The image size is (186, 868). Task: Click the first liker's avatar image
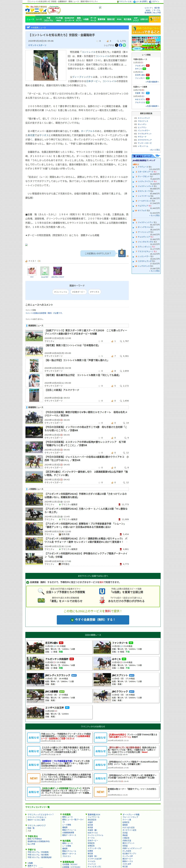tap(32, 271)
